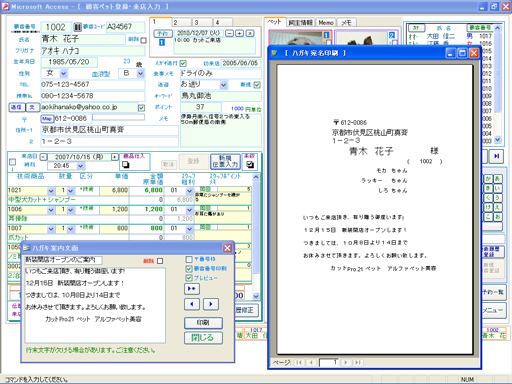Screen dimensions: 512x384
Task: Click the jump-to-record icon above arrow buttons
Action: coord(192,288)
